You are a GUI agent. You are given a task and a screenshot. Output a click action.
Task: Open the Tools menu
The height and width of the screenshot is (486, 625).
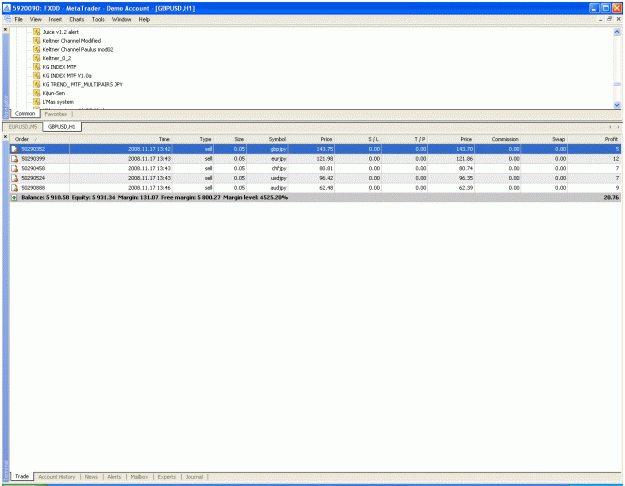click(x=98, y=19)
